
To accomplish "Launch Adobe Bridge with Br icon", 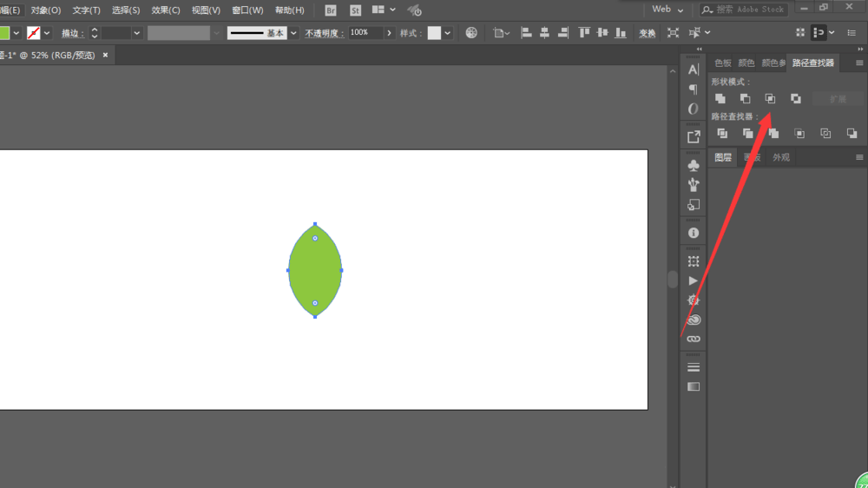I will [331, 10].
